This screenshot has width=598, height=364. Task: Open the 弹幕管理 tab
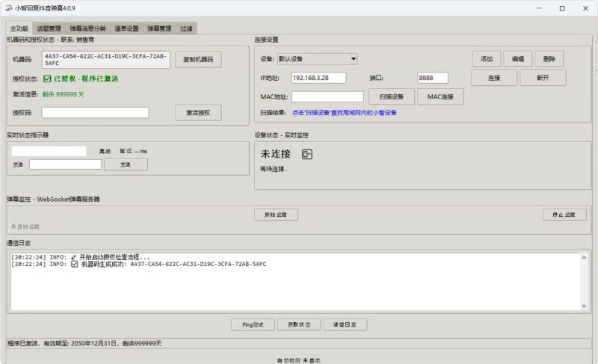pos(159,28)
